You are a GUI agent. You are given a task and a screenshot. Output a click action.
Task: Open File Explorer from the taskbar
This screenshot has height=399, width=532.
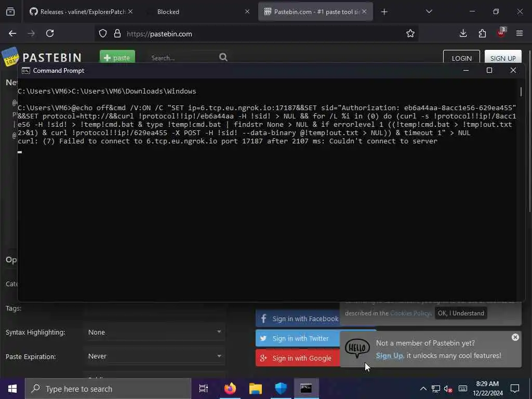256,389
